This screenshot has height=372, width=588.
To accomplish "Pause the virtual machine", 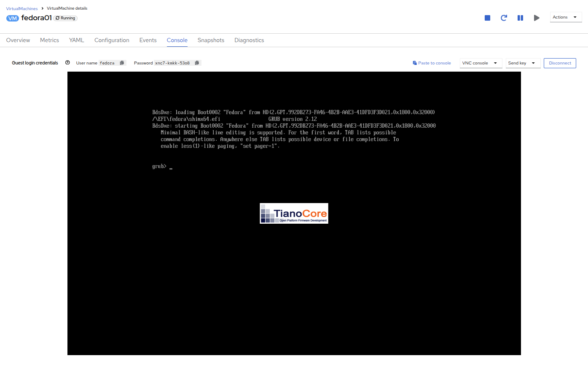I will pyautogui.click(x=520, y=18).
